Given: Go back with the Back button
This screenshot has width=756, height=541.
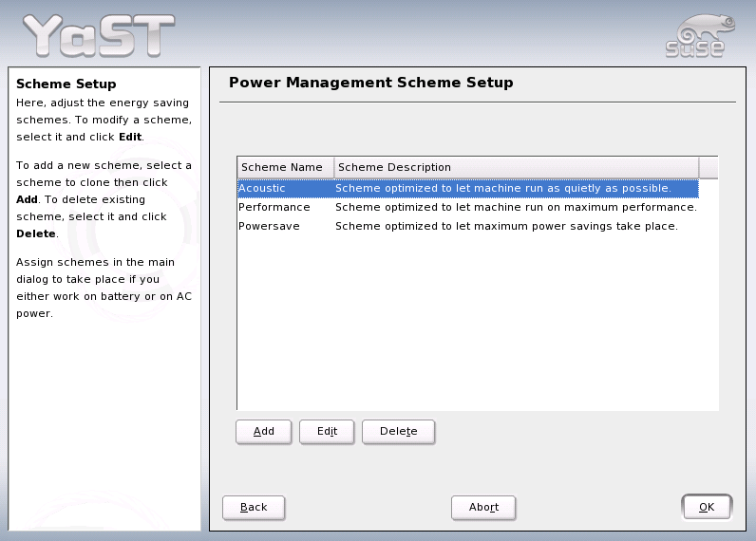Looking at the screenshot, I should pyautogui.click(x=254, y=507).
